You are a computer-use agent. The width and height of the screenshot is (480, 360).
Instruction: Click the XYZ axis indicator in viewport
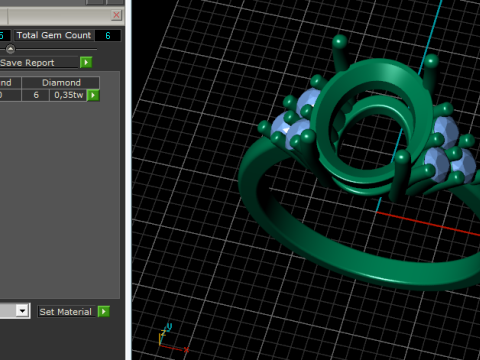[x=173, y=338]
